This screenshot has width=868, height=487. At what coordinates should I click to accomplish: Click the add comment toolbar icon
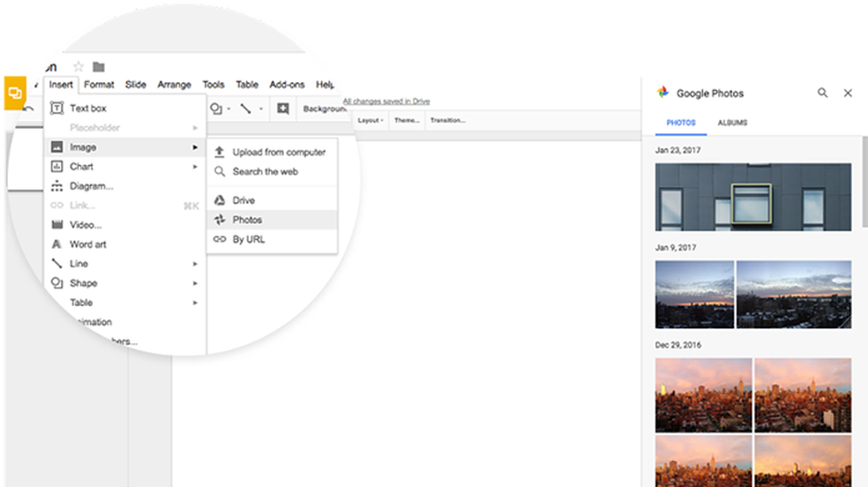pyautogui.click(x=283, y=109)
